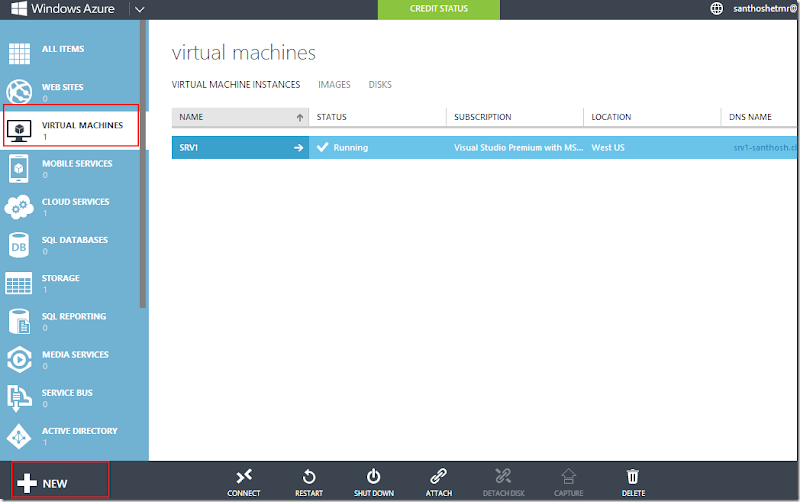Switch to Virtual Machine Instances tab
This screenshot has width=800, height=502.
pyautogui.click(x=236, y=85)
